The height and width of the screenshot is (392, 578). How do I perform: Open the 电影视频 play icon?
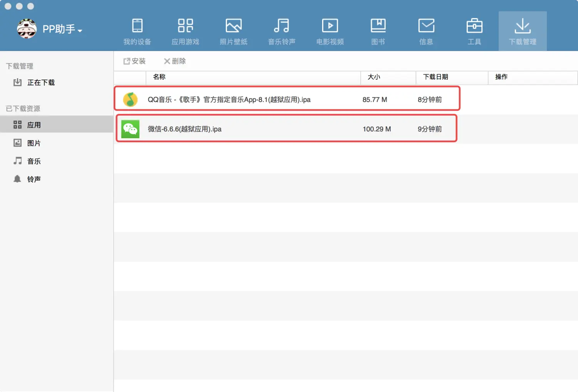330,25
